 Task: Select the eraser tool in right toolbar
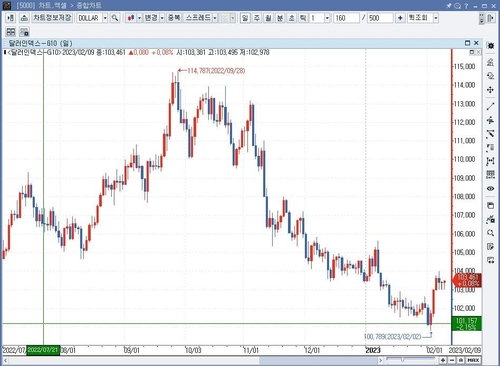tap(490, 76)
